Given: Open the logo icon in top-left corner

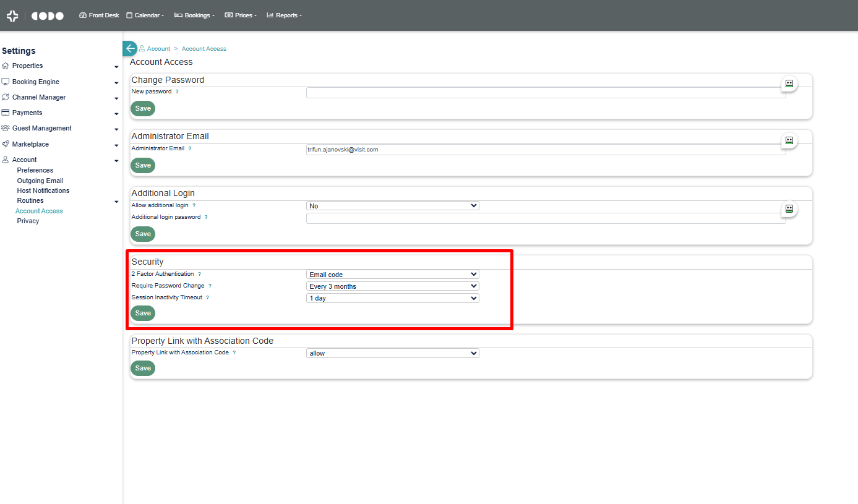Looking at the screenshot, I should [x=12, y=16].
